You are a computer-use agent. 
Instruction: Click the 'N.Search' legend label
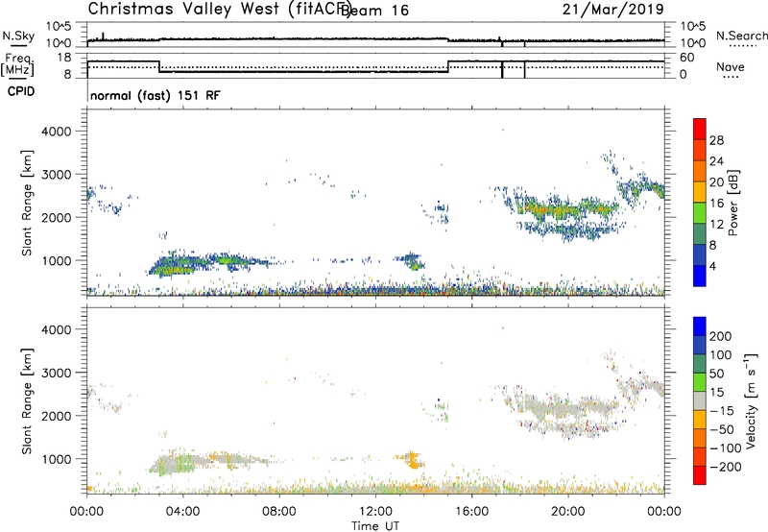coord(741,36)
